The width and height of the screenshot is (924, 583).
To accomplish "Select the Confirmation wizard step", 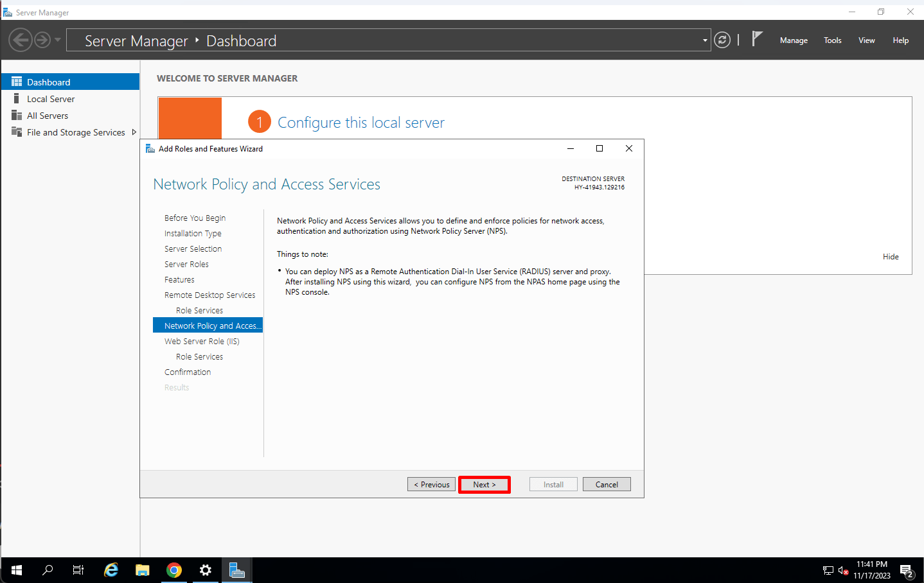I will pyautogui.click(x=188, y=372).
